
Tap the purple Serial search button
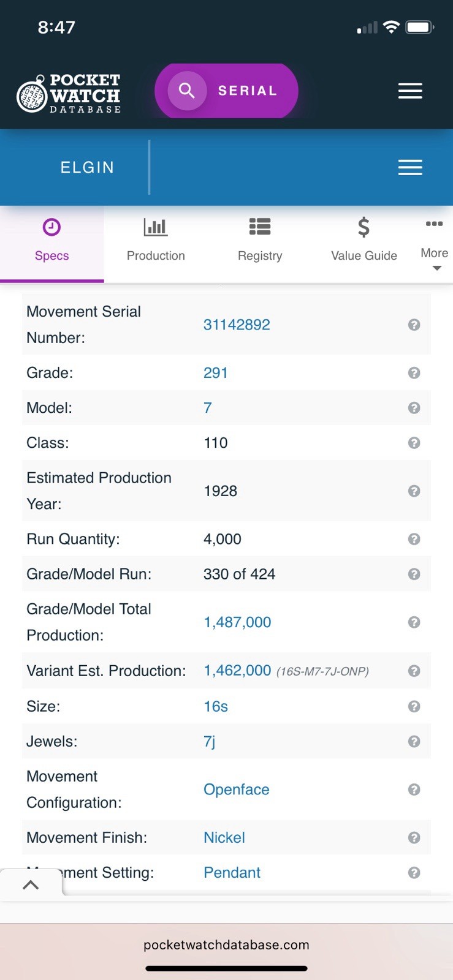tap(226, 91)
